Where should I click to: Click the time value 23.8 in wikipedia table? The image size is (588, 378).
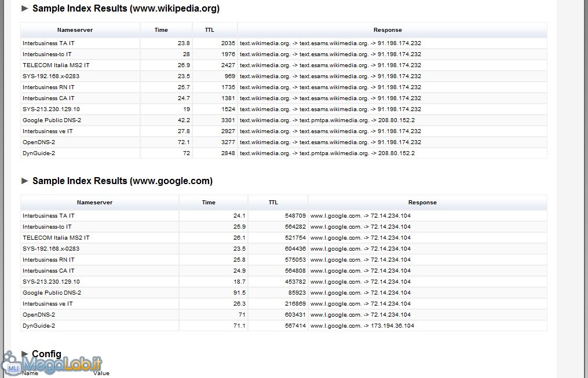click(x=184, y=43)
